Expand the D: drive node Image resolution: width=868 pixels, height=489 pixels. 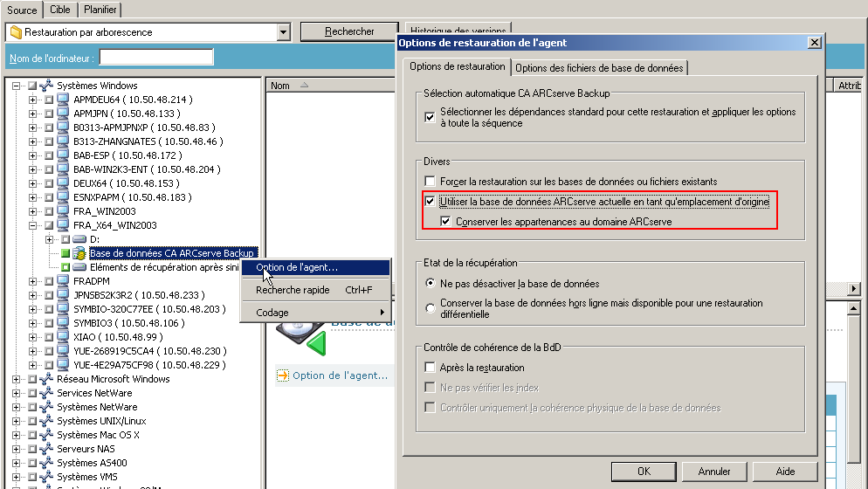(49, 239)
